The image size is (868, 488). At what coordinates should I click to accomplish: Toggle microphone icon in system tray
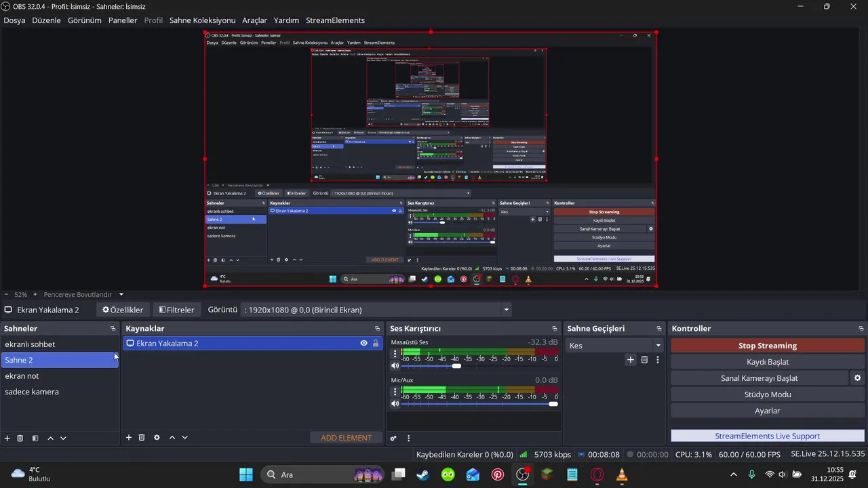pyautogui.click(x=751, y=474)
